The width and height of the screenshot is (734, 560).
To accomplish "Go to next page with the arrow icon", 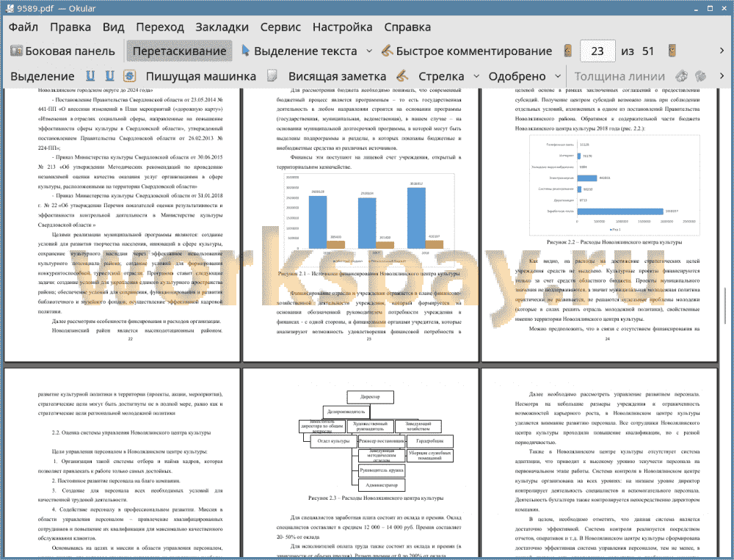I will click(672, 51).
